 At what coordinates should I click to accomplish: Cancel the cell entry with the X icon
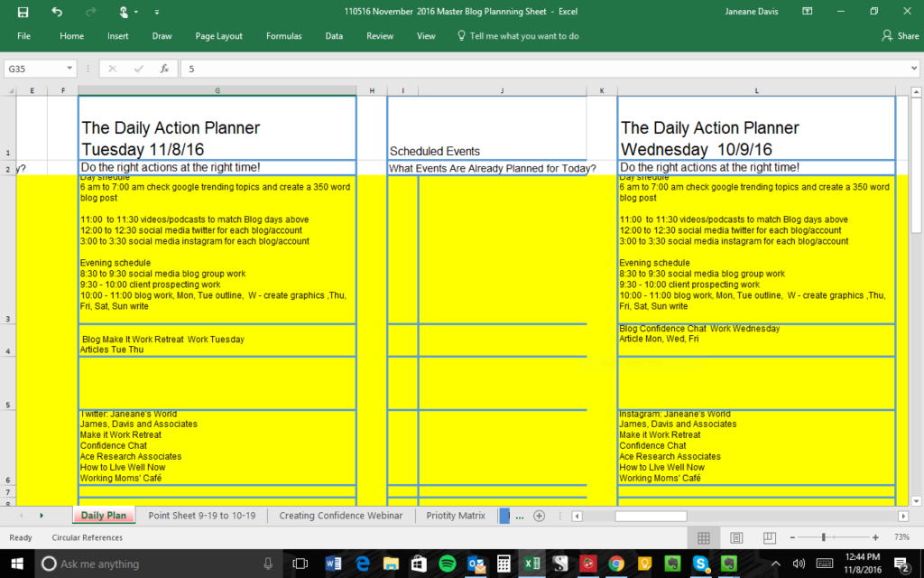112,68
